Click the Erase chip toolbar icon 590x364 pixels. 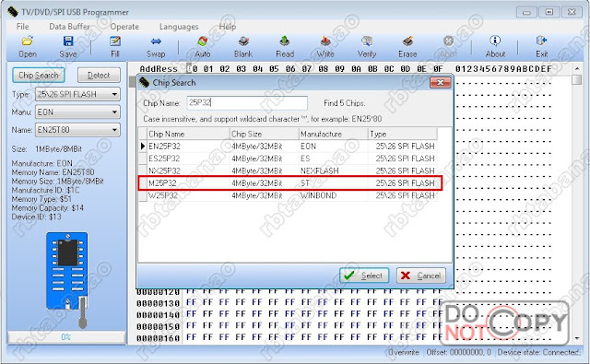(x=407, y=41)
